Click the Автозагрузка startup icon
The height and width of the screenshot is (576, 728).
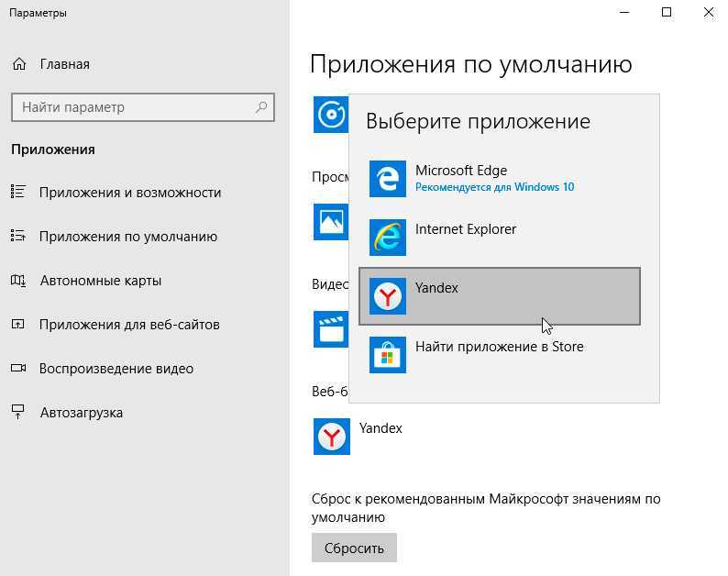18,412
